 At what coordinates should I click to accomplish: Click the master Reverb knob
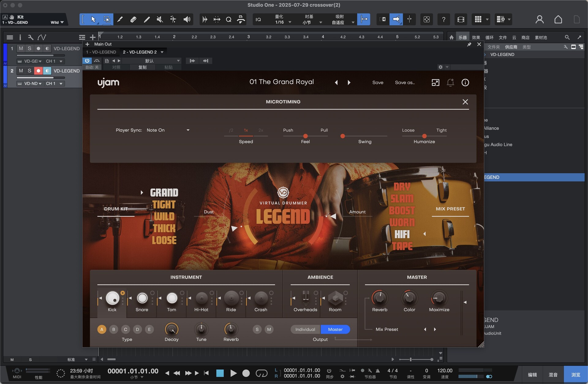tap(380, 298)
